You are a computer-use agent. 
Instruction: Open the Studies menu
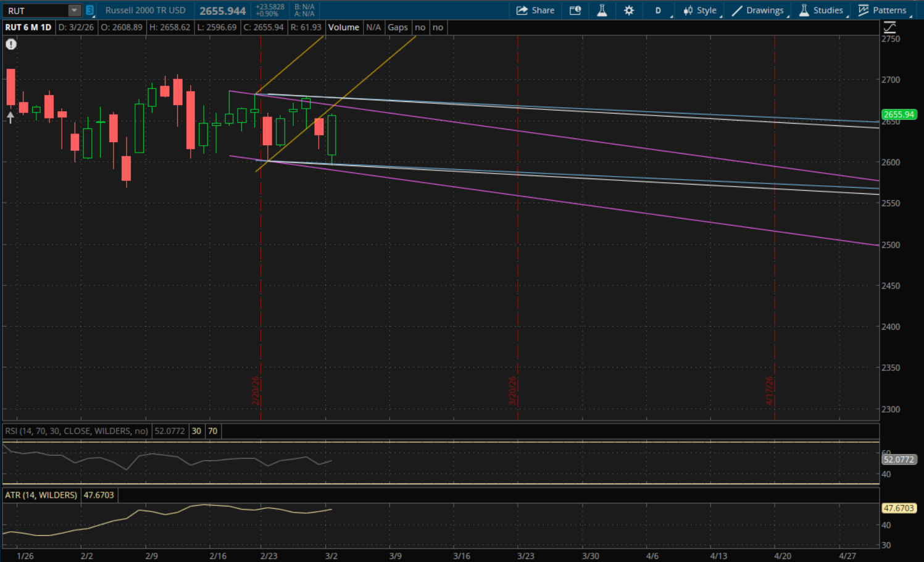(x=821, y=10)
